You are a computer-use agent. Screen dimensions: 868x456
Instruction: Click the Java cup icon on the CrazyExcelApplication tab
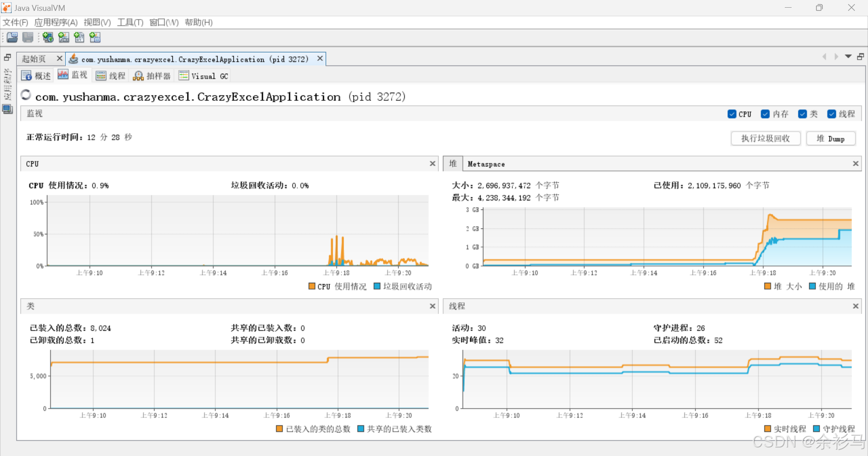point(73,59)
